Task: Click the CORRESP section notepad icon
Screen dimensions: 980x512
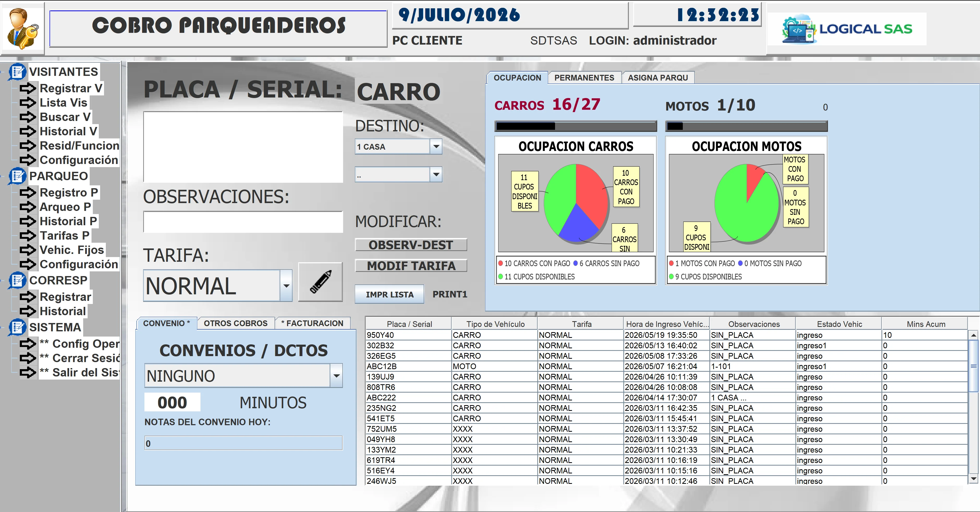Action: (x=17, y=280)
